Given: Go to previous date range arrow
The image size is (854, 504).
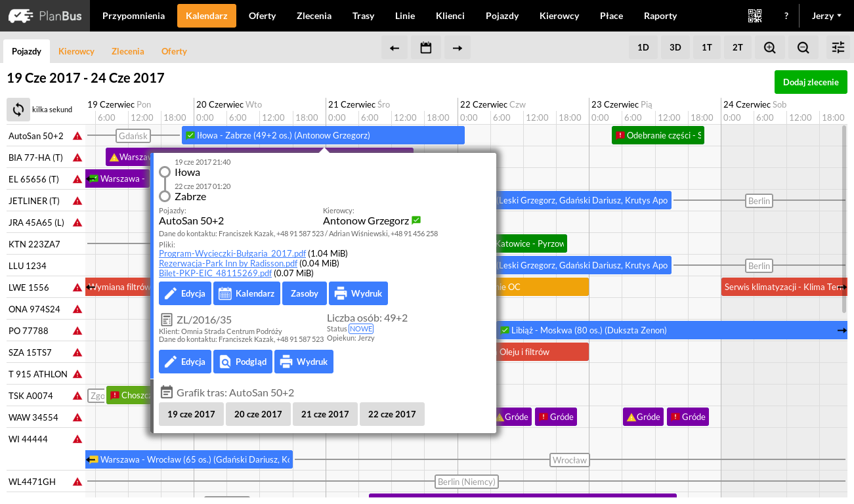Looking at the screenshot, I should click(x=395, y=48).
